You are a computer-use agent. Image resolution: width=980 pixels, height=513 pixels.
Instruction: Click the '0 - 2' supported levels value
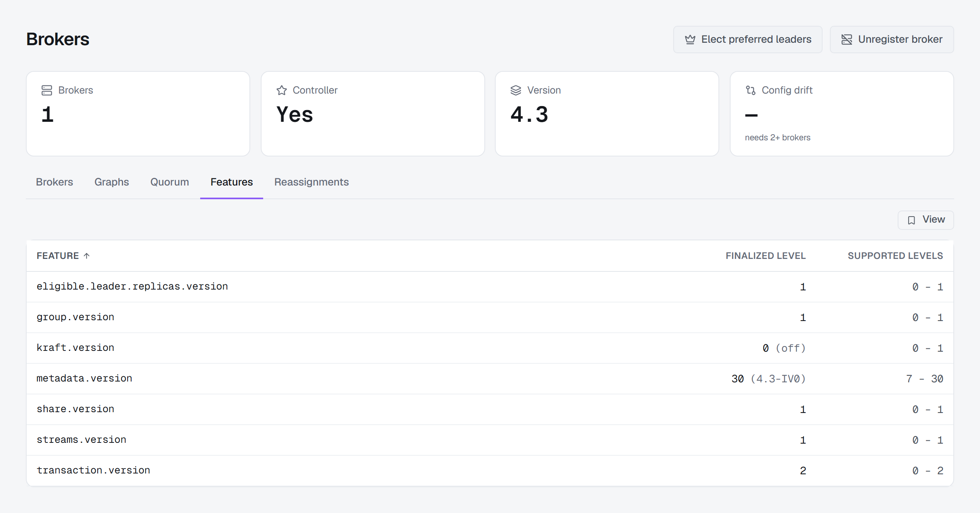928,471
